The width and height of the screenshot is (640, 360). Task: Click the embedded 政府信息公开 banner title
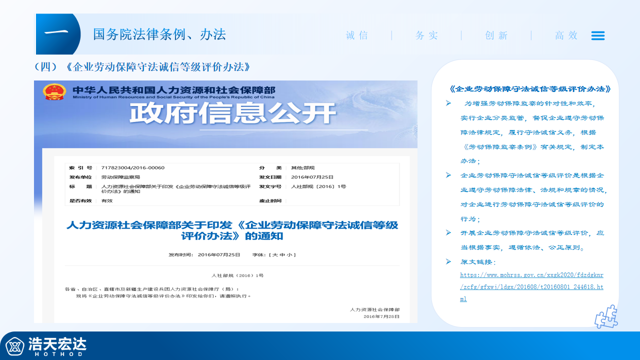[233, 113]
